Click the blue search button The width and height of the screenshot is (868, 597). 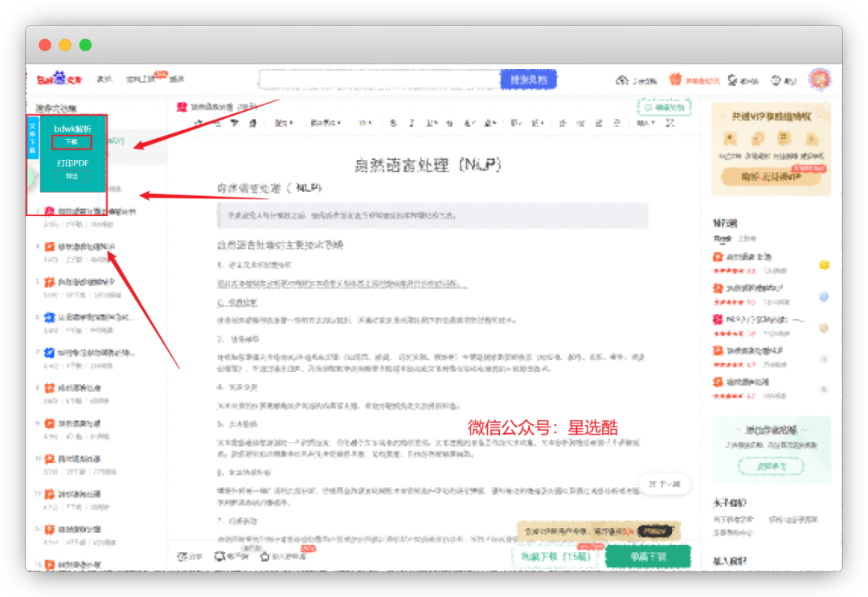(529, 80)
